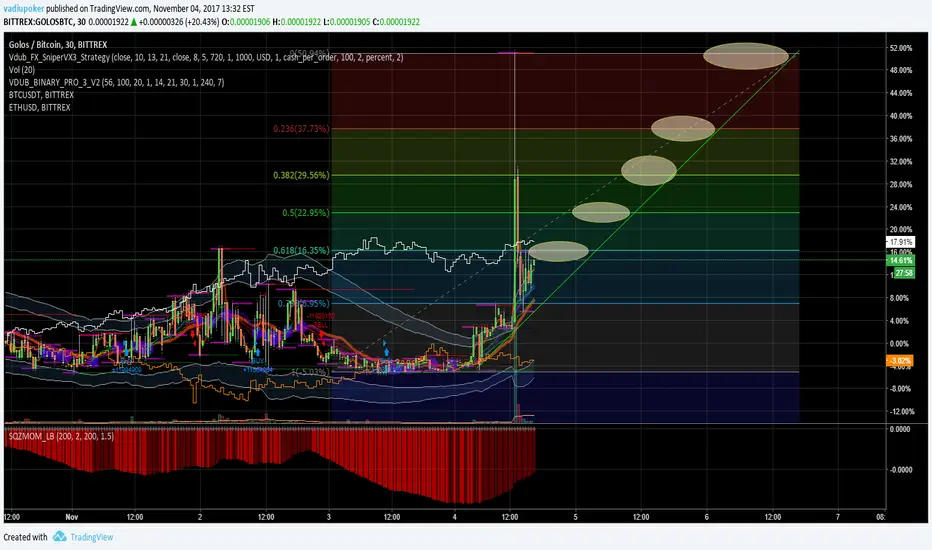
Task: Click the 0.618(16.35%) Fibonacci level label
Action: coord(301,250)
